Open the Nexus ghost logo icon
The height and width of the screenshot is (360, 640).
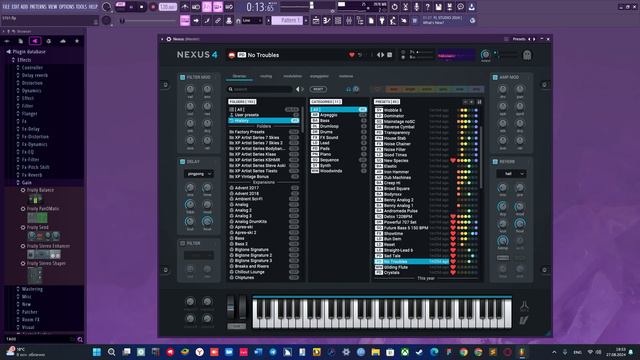pos(527,55)
